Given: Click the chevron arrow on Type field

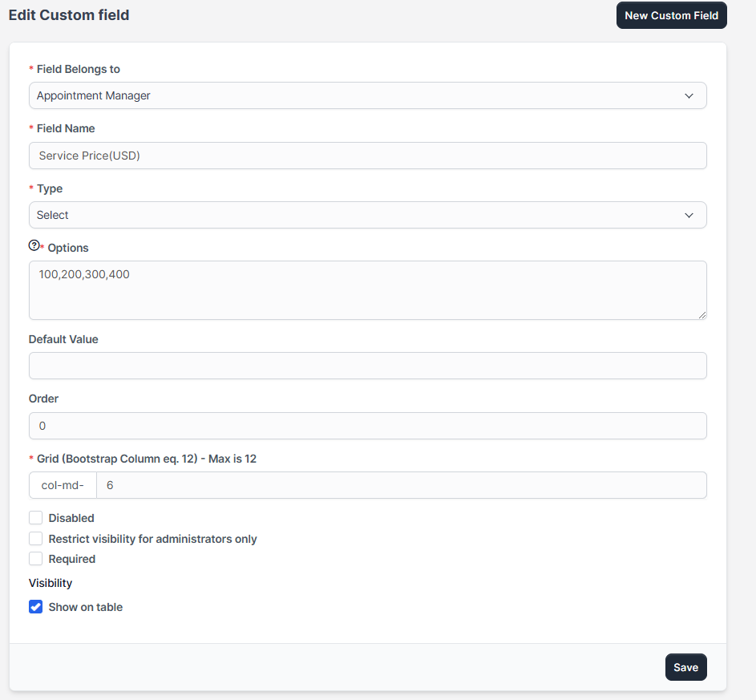Looking at the screenshot, I should tap(689, 215).
